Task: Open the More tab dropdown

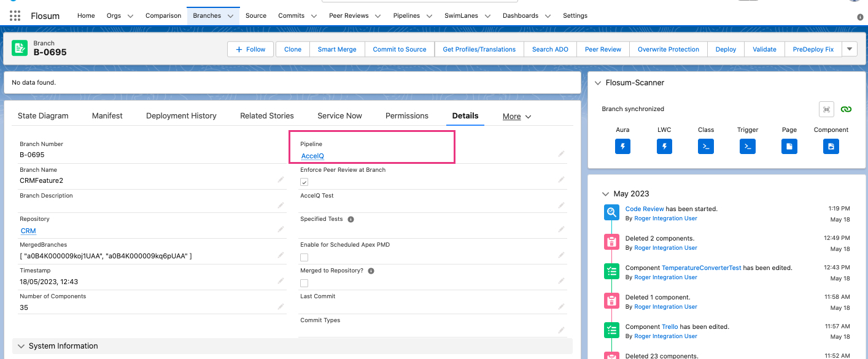Action: [516, 116]
